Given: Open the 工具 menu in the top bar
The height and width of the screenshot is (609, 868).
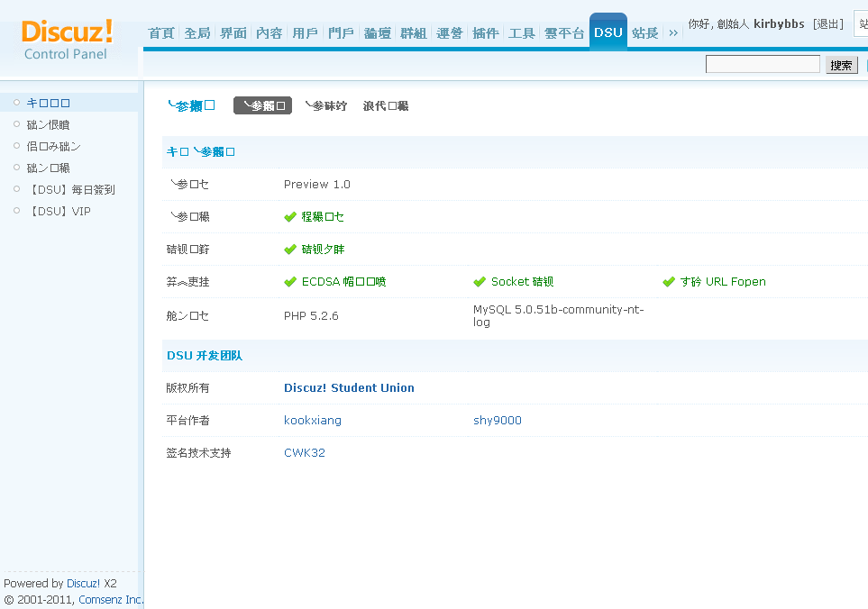Looking at the screenshot, I should (521, 32).
